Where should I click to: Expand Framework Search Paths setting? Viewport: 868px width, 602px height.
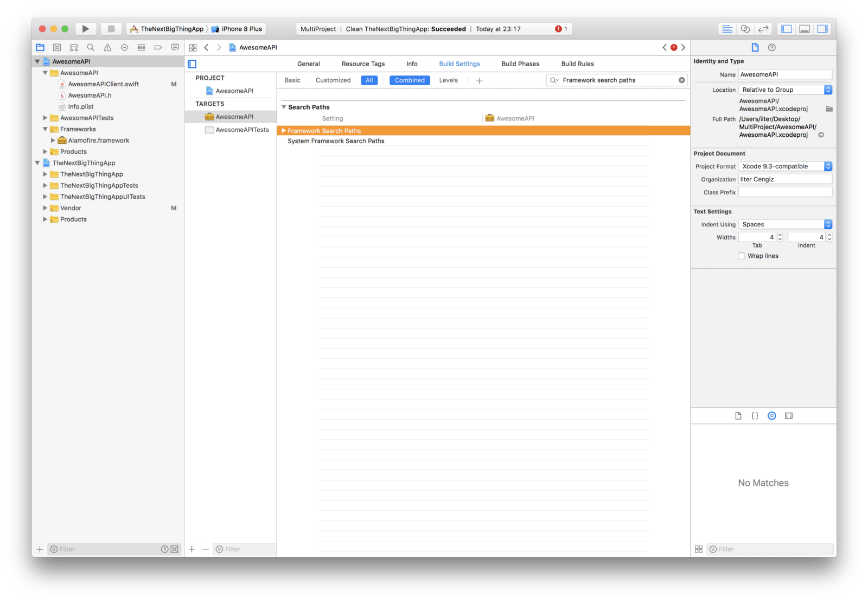[x=283, y=131]
